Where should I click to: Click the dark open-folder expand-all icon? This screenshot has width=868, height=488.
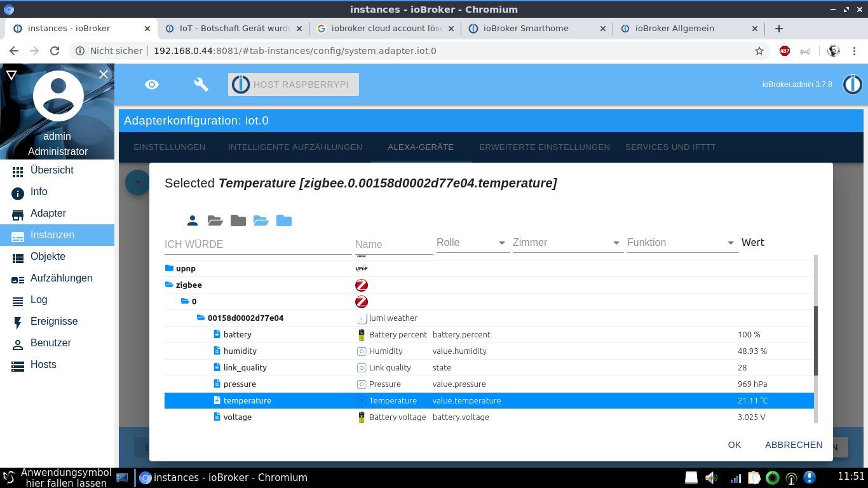pos(215,220)
